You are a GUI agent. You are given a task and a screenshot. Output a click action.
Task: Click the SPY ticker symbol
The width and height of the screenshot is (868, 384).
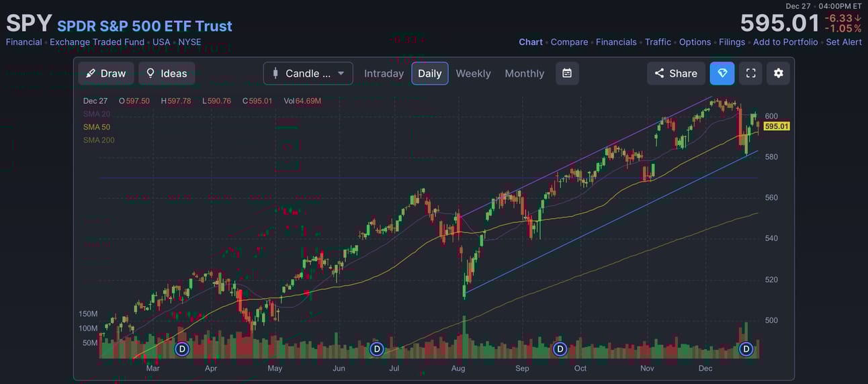[29, 23]
